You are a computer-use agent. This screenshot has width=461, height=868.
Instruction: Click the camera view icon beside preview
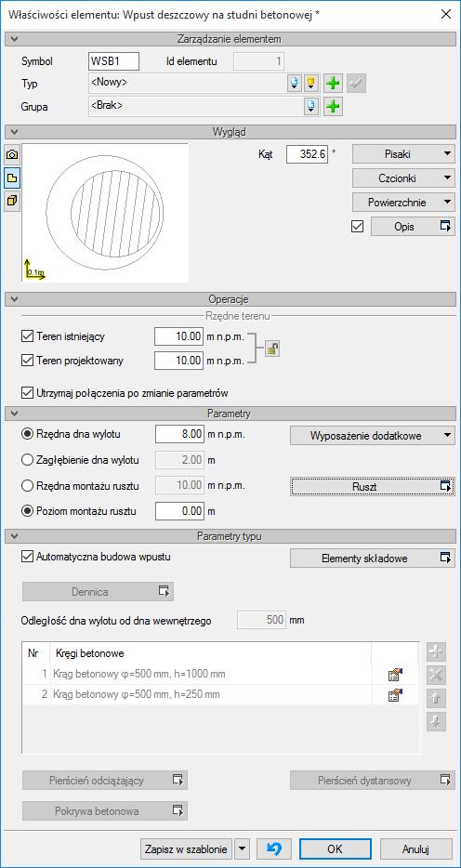[11, 155]
